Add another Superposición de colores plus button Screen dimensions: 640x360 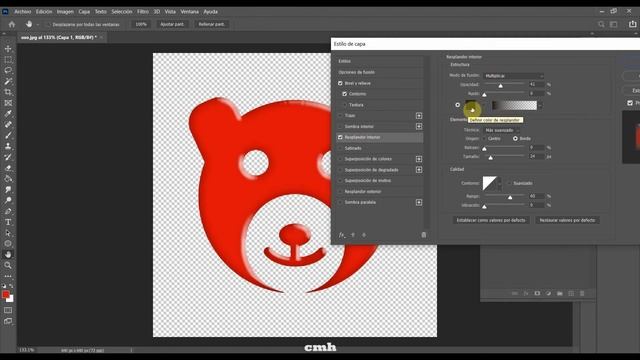[419, 159]
